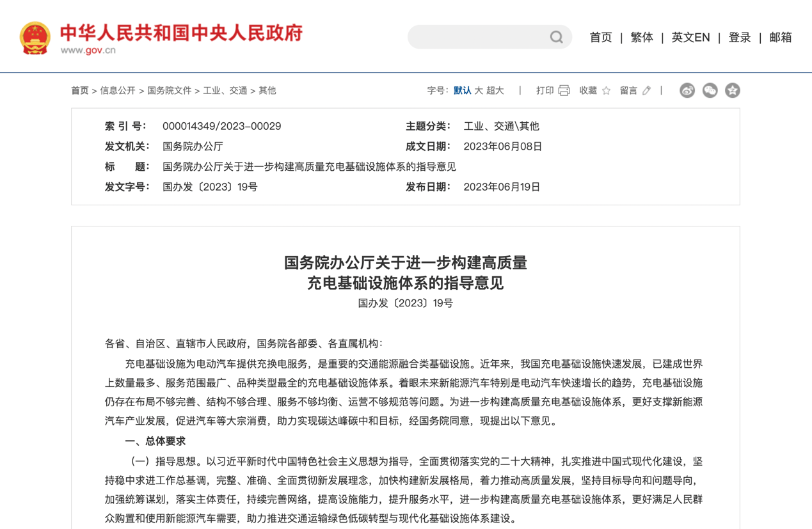Open 国务院文件 breadcrumb link

(x=169, y=91)
